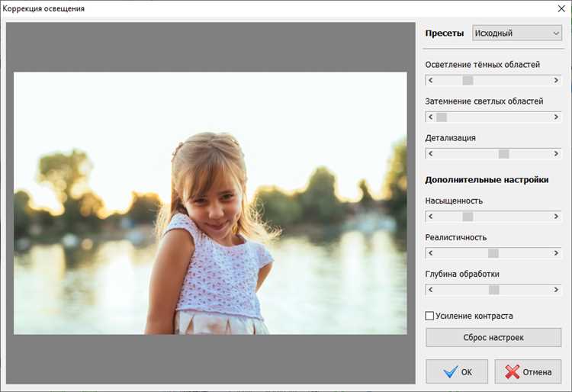Close the Коррекция освещения dialog window
Screen dimensions: 572x392
pyautogui.click(x=562, y=8)
